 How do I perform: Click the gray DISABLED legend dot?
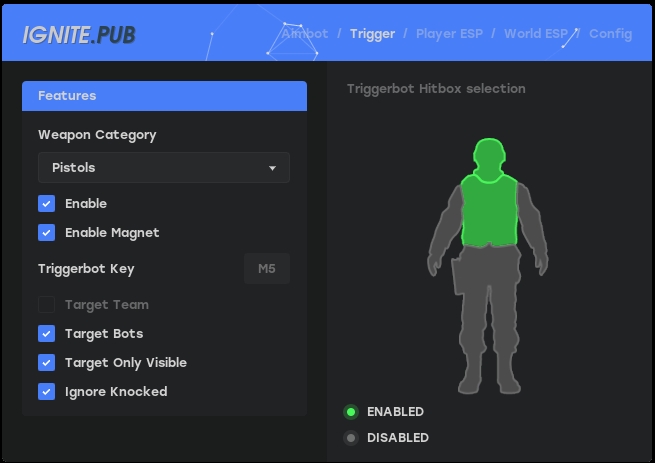coord(351,438)
